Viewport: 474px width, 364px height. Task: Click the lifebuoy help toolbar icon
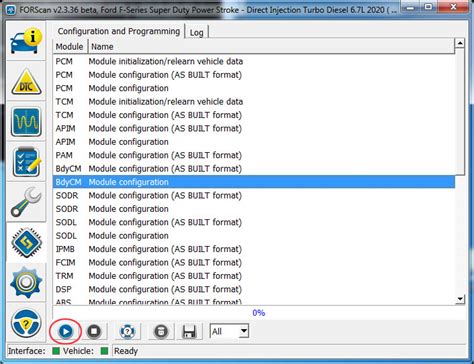pos(127,331)
